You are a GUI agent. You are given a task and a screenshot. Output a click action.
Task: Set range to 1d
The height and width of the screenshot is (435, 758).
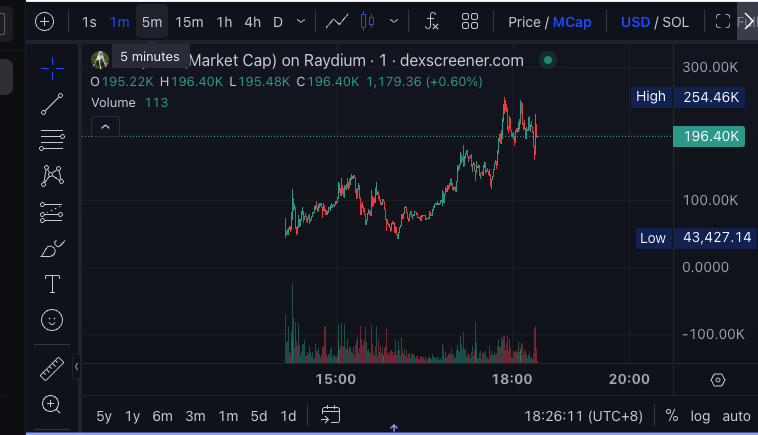click(x=288, y=416)
